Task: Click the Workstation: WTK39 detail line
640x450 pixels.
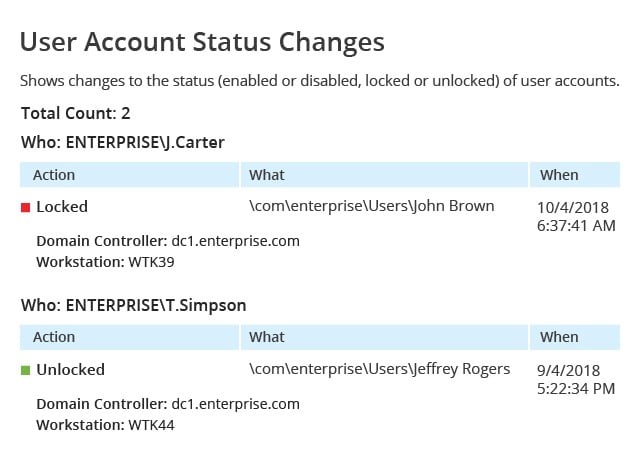Action: tap(105, 262)
